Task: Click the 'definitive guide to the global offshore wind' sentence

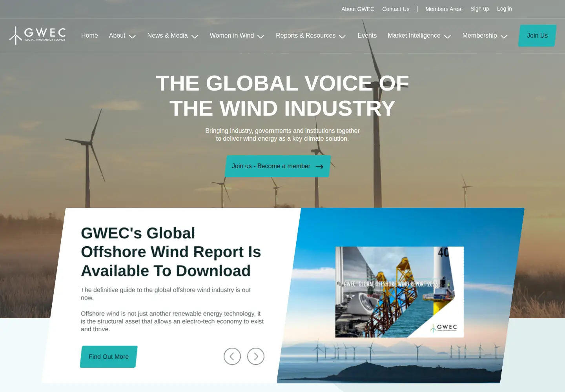Action: pos(166,294)
